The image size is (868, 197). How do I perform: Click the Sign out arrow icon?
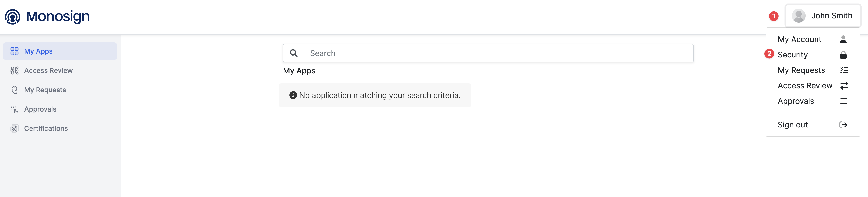843,125
